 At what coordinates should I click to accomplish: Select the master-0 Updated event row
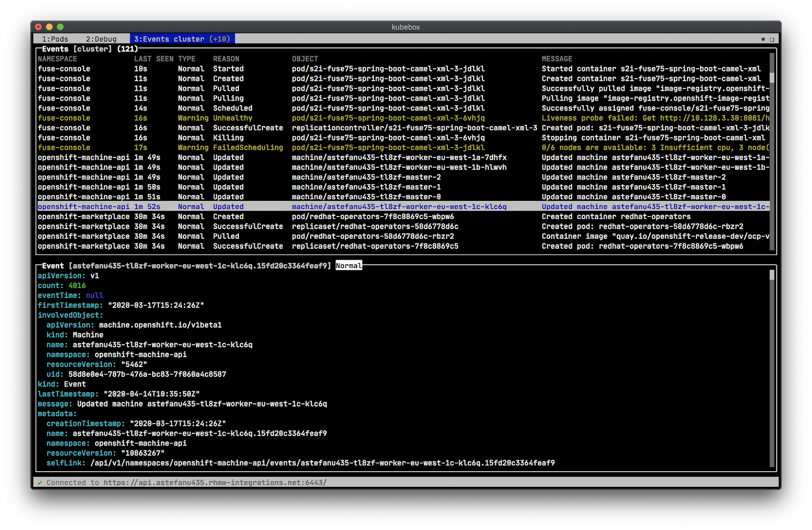403,197
